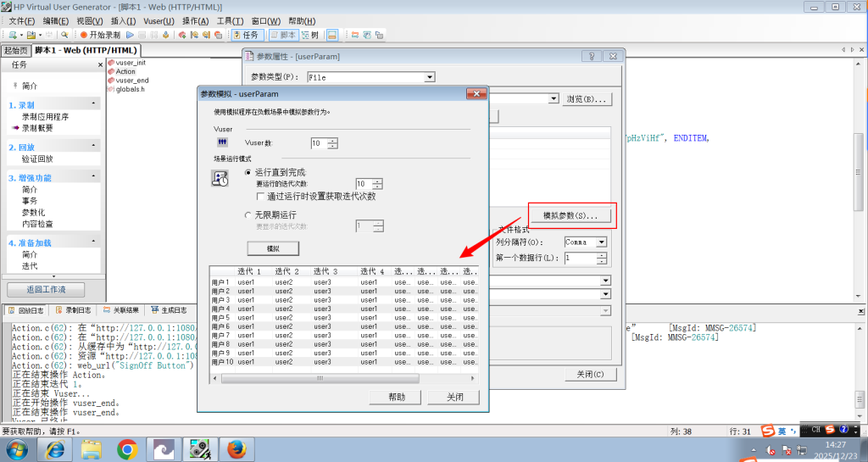The image size is (868, 462).
Task: Open globals.h in the script list
Action: tap(130, 89)
